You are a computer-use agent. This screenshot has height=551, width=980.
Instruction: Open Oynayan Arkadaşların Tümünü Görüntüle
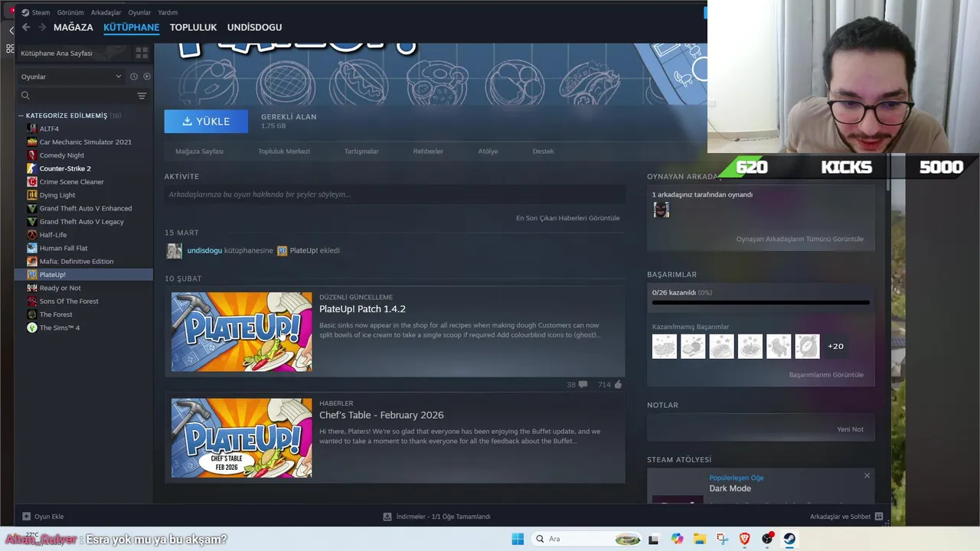799,239
